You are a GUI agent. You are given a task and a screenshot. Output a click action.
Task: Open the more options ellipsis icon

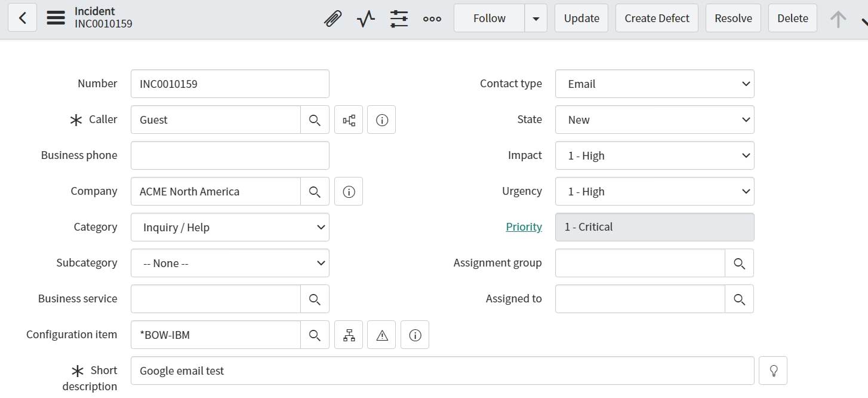tap(432, 19)
